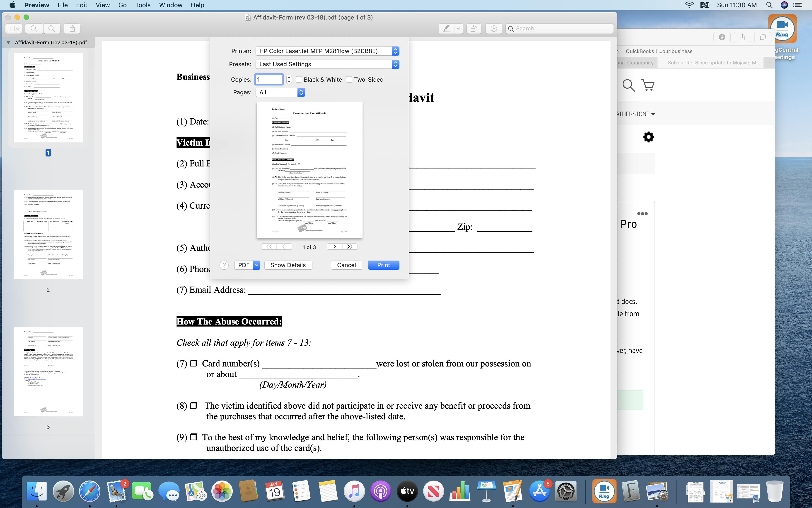This screenshot has height=508, width=812.
Task: Open the Wi-Fi menu bar status icon
Action: point(689,5)
